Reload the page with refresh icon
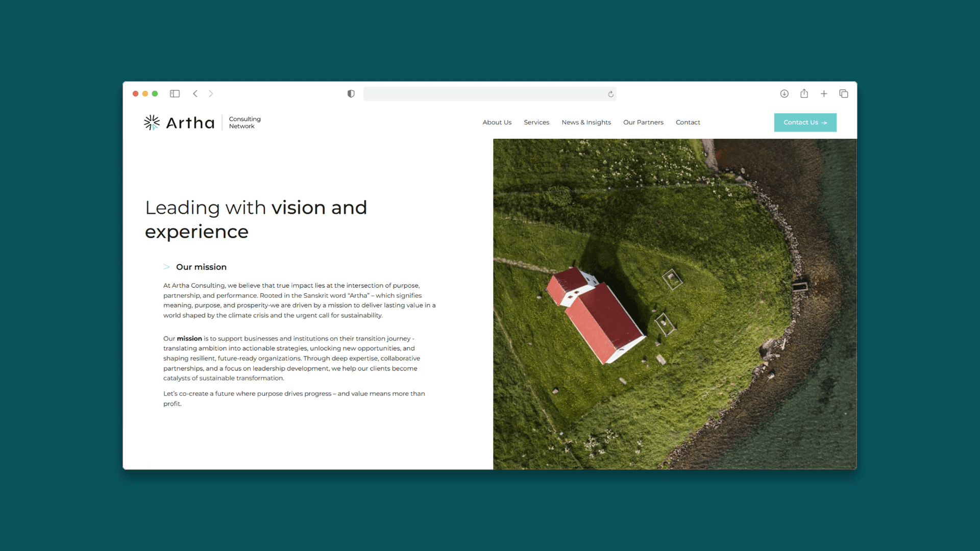Viewport: 980px width, 551px height. [x=610, y=94]
